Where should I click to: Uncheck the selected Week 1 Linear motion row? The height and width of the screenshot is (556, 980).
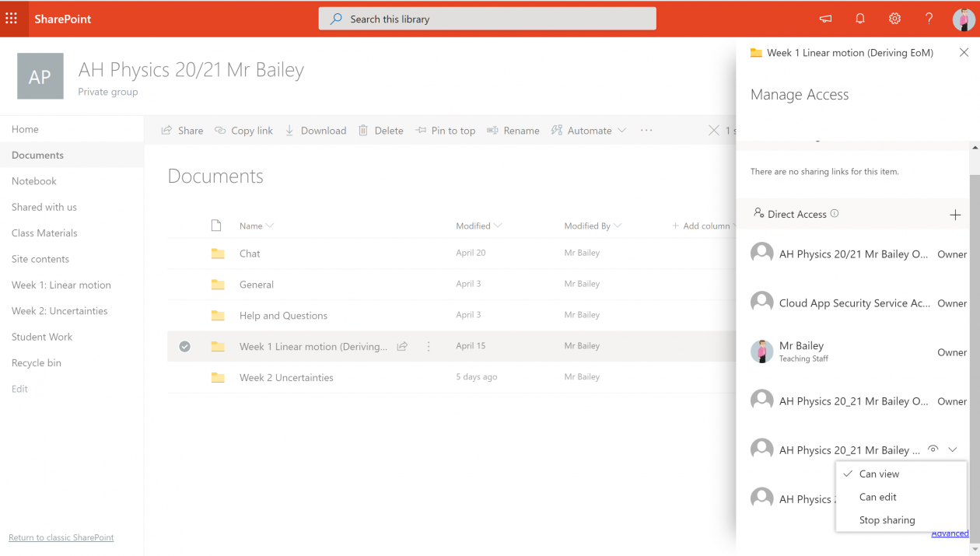[x=184, y=347]
